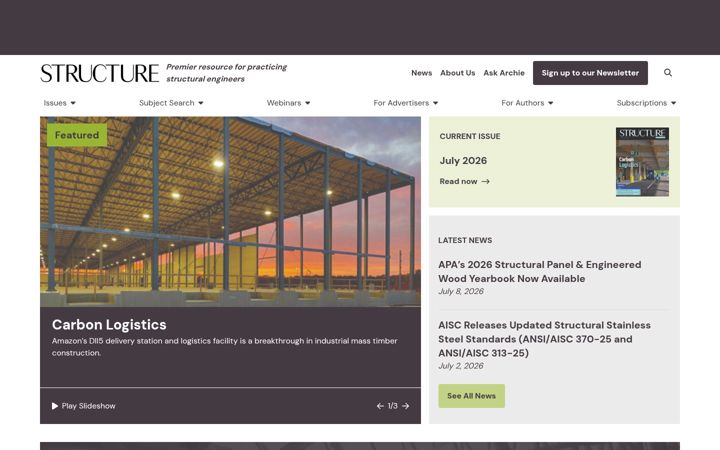Open the Ask Archie page

click(x=504, y=73)
